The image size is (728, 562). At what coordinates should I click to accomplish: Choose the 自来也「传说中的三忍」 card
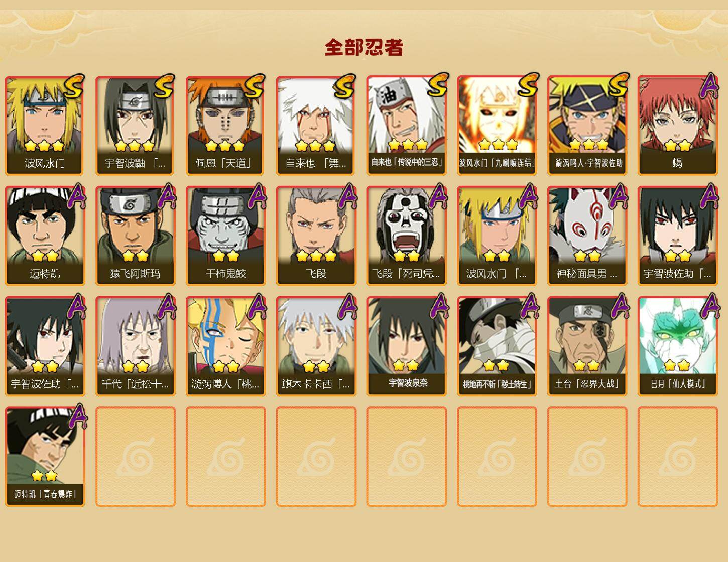407,125
